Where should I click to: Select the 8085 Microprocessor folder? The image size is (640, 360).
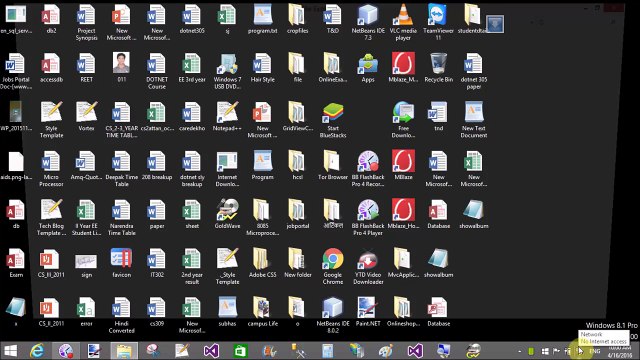coord(262,211)
